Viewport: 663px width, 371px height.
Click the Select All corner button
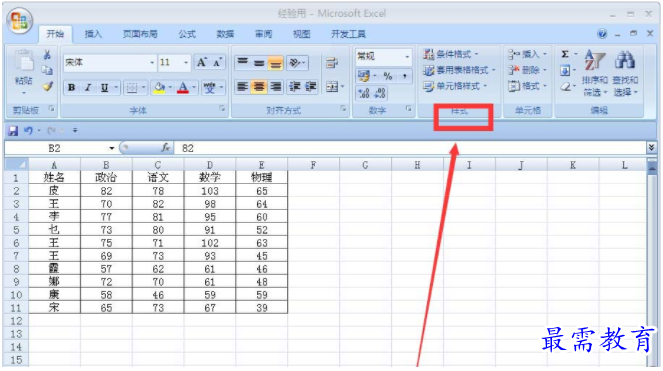click(x=16, y=165)
